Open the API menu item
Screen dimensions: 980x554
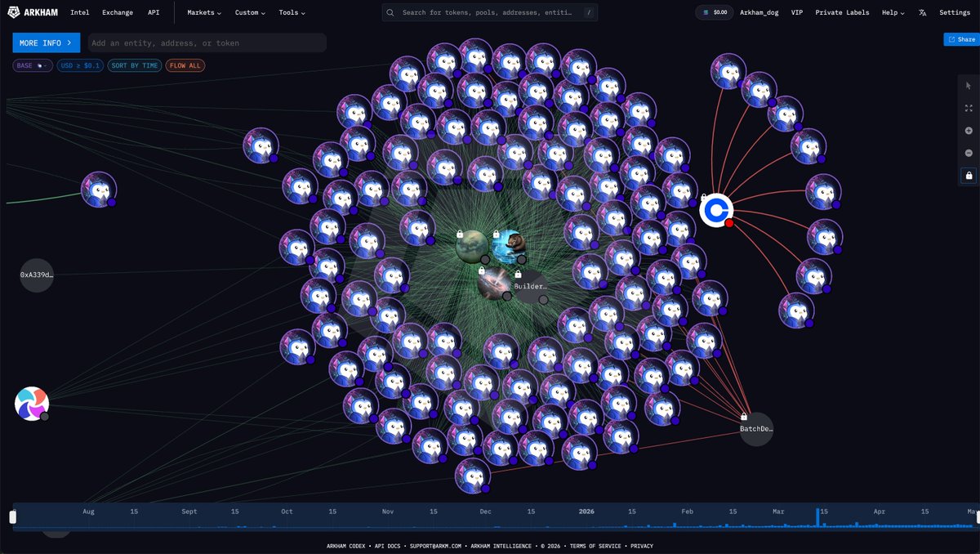click(154, 13)
